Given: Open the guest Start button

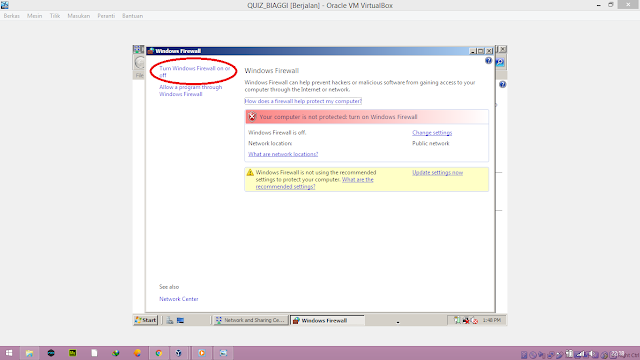Looking at the screenshot, I should click(145, 320).
